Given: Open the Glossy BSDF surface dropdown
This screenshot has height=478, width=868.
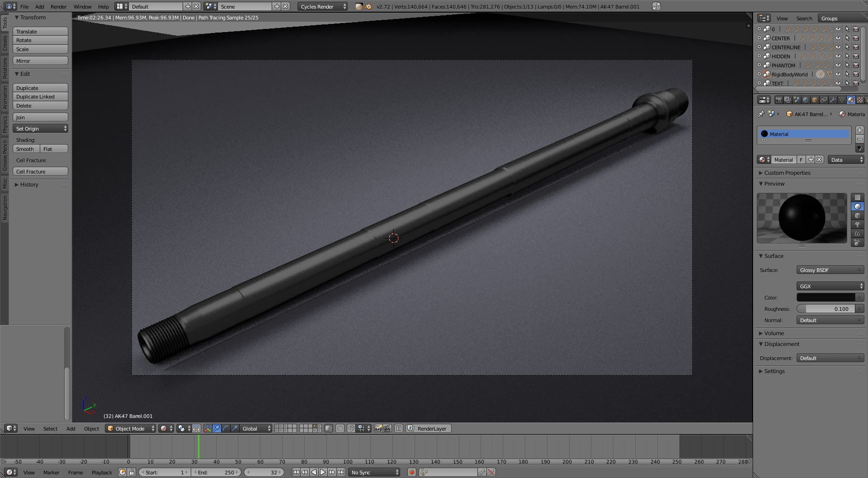Looking at the screenshot, I should 830,270.
